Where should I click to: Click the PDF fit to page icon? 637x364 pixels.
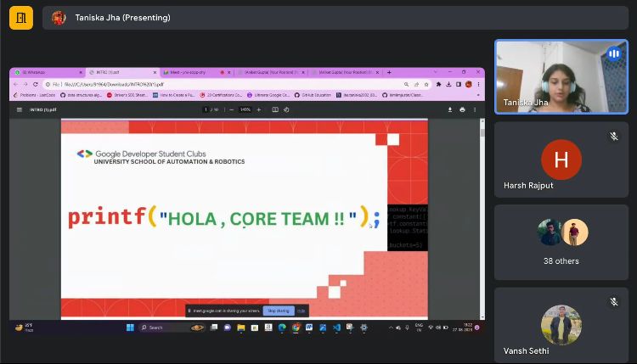coord(275,109)
